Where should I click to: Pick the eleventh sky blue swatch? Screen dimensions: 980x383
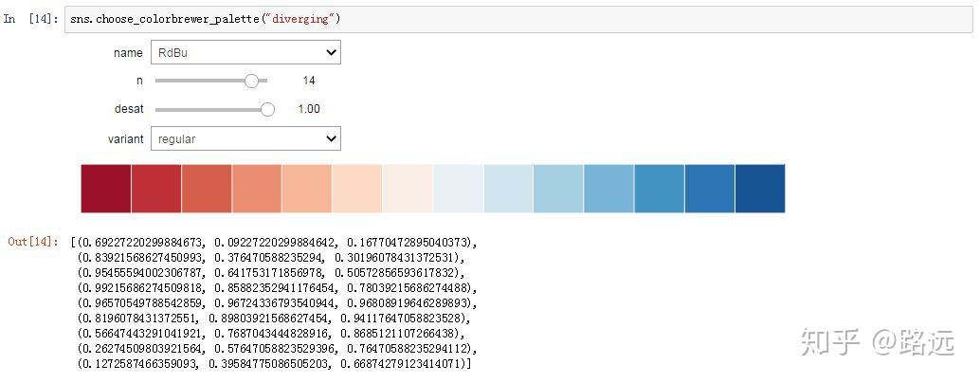[x=608, y=189]
